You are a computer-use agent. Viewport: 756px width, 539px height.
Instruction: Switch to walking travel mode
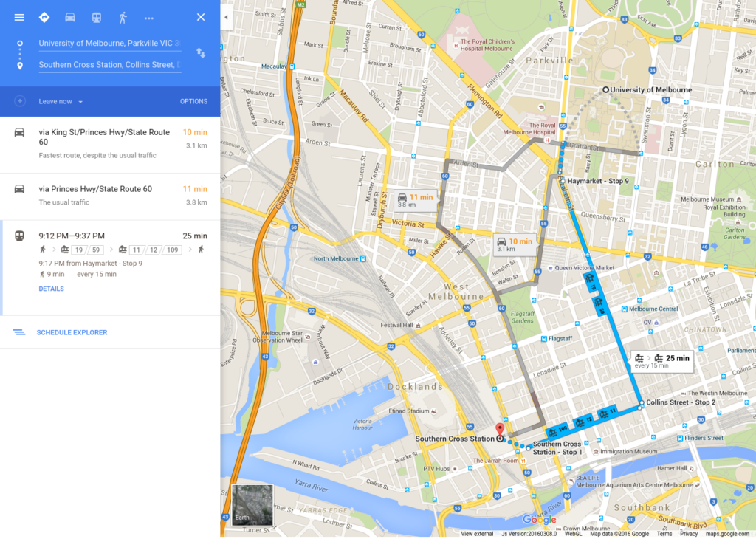123,18
